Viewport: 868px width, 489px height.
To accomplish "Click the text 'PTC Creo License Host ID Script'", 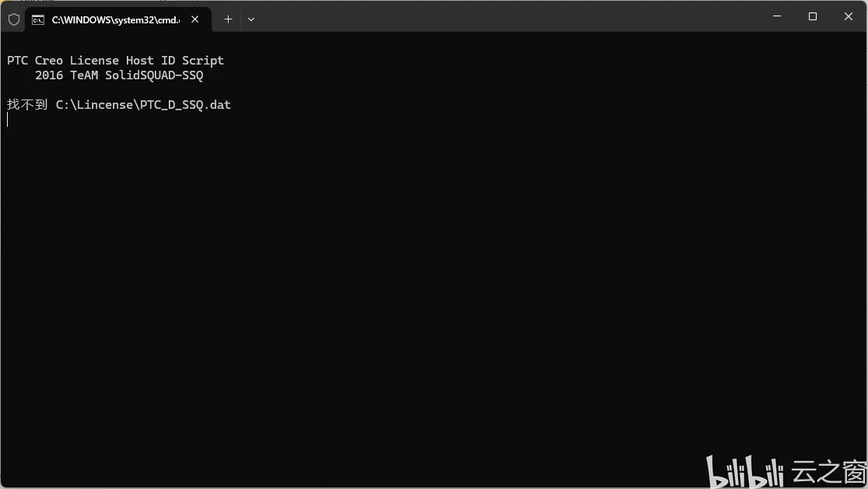I will pos(115,61).
